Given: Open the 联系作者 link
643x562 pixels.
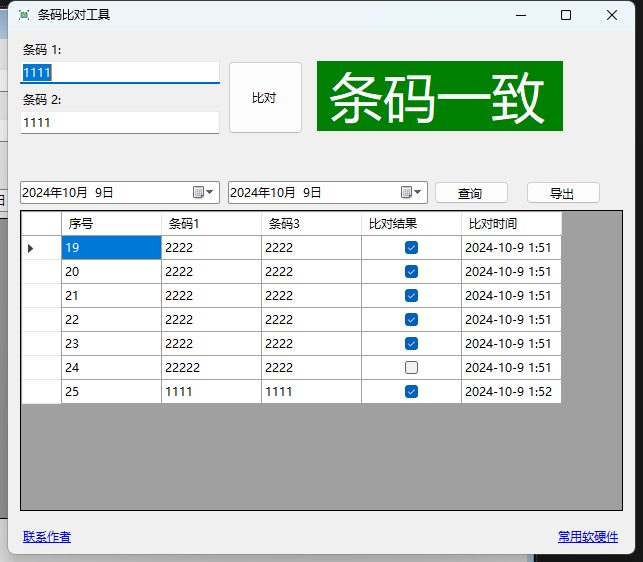Looking at the screenshot, I should (47, 537).
